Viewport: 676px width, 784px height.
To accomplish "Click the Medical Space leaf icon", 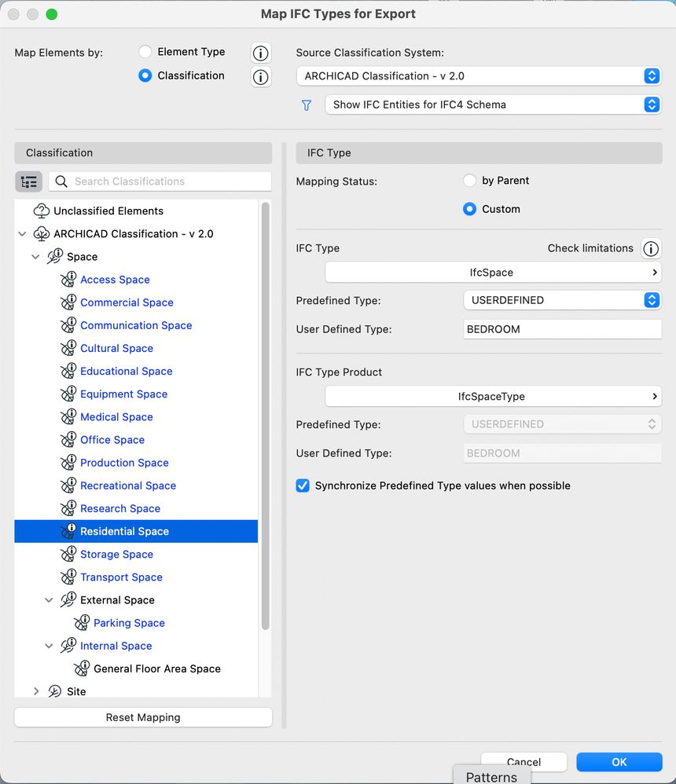I will [x=68, y=417].
